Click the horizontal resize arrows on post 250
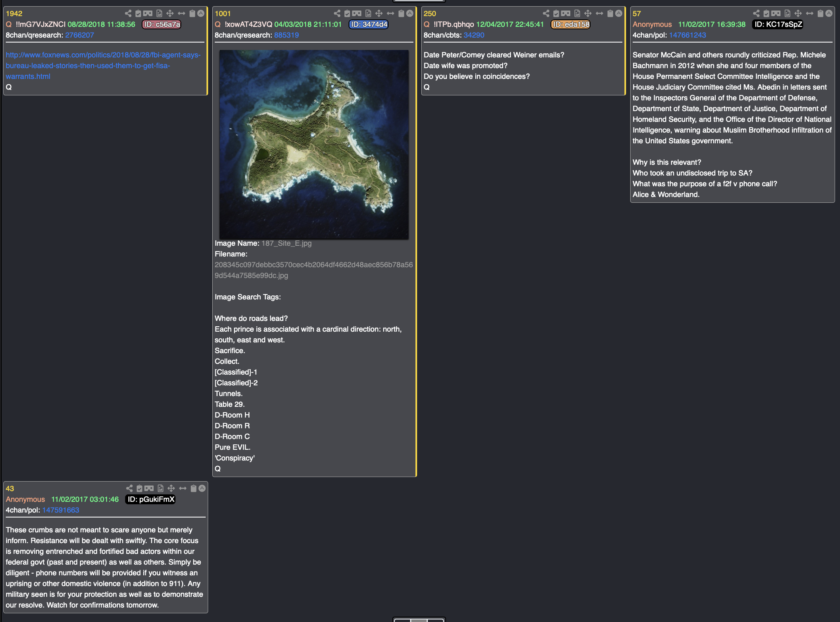Image resolution: width=840 pixels, height=622 pixels. point(600,13)
